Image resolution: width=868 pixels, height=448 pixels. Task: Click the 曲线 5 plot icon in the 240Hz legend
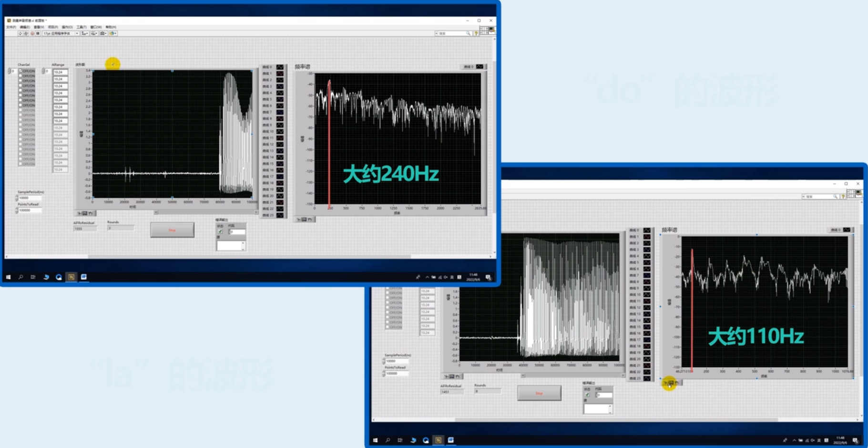(280, 99)
